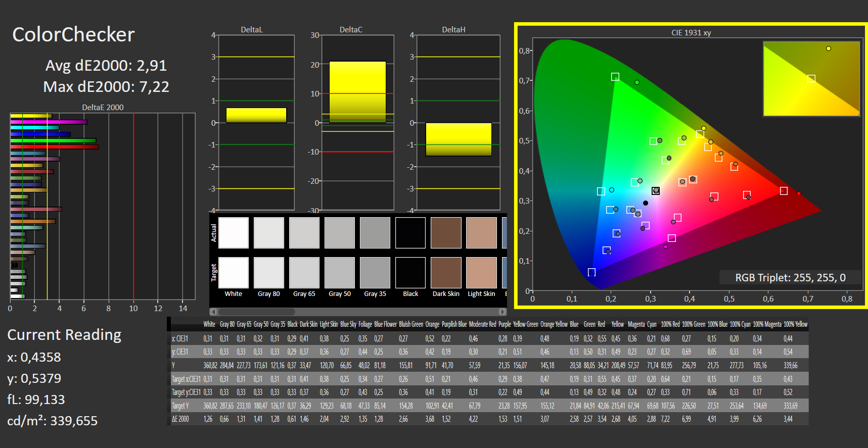Click the x: CIE31 row header

pyautogui.click(x=180, y=338)
